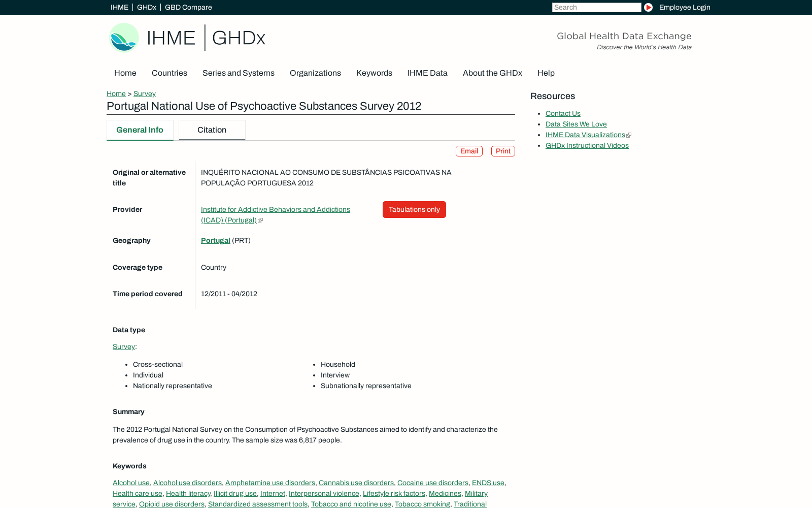Screen dimensions: 812x508
Task: Open the Keywords menu item
Action: (x=374, y=73)
